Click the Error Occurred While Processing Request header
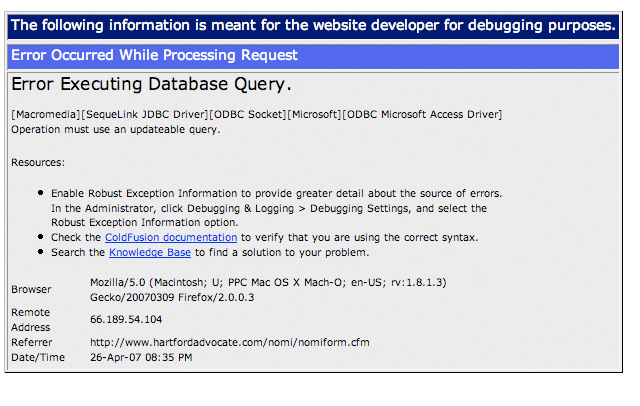 tap(313, 56)
